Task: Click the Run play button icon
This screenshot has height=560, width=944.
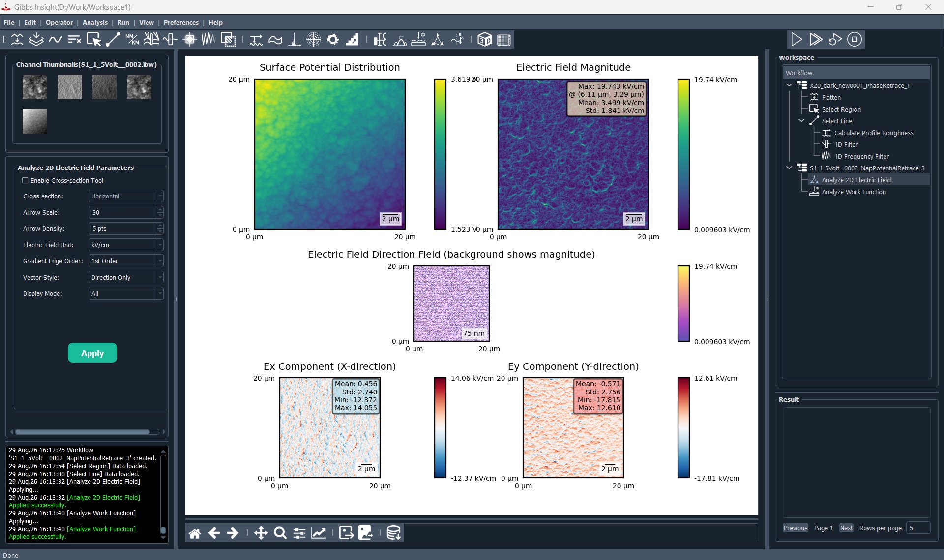Action: tap(796, 39)
